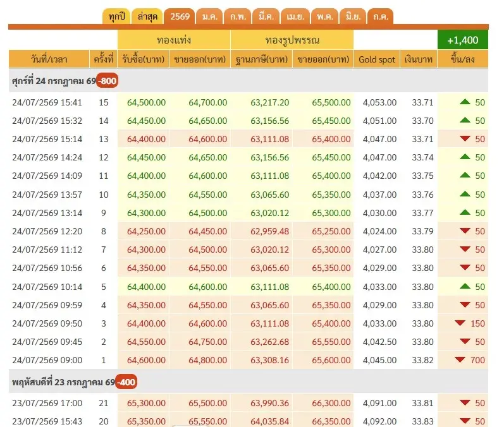This screenshot has height=427, width=504.
Task: Select the 2569 year tab
Action: click(180, 16)
